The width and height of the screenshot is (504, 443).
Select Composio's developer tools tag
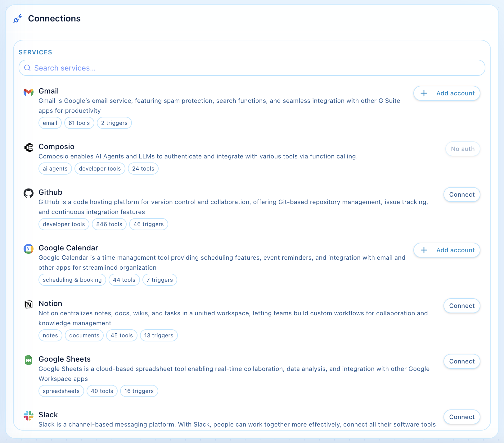pos(100,169)
